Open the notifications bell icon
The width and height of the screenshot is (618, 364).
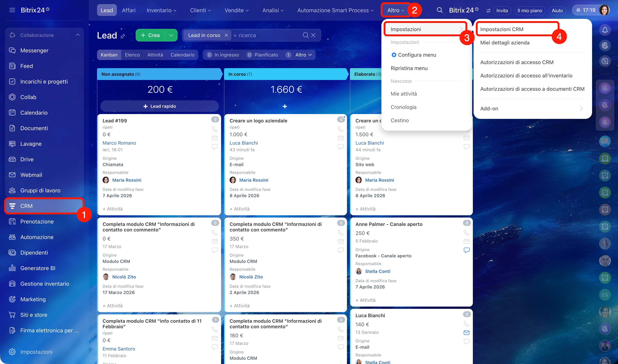(605, 30)
